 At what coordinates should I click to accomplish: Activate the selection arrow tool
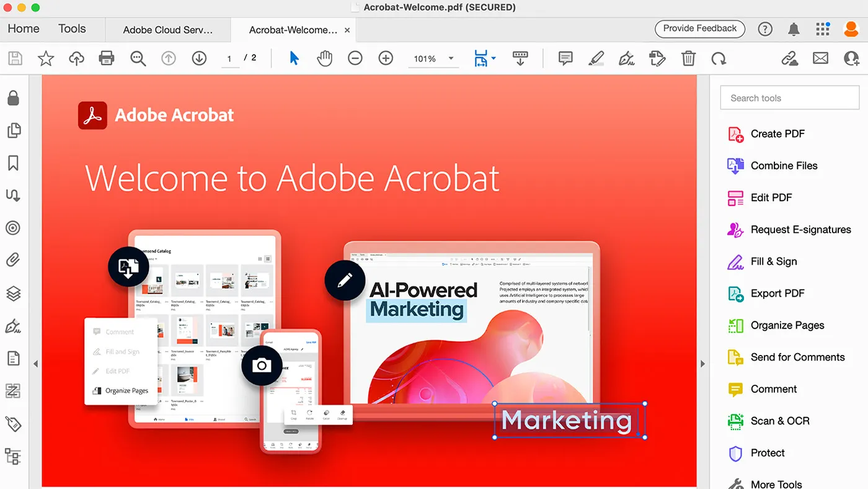(x=293, y=58)
